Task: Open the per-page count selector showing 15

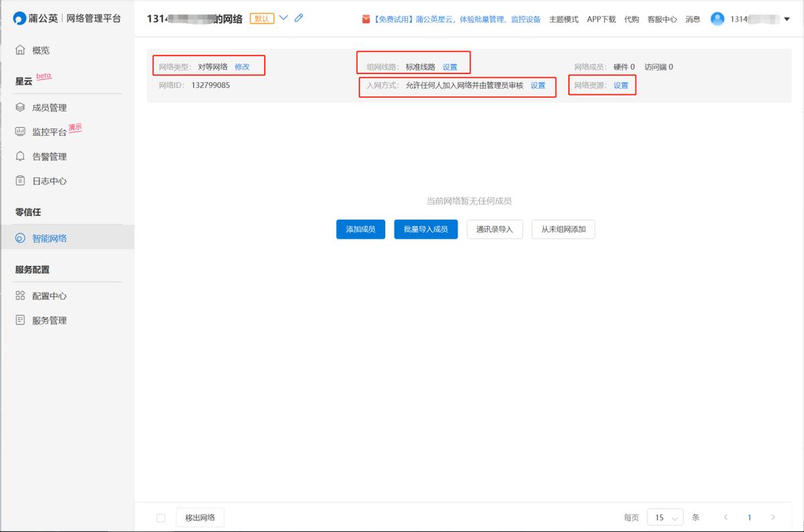Action: tap(665, 517)
